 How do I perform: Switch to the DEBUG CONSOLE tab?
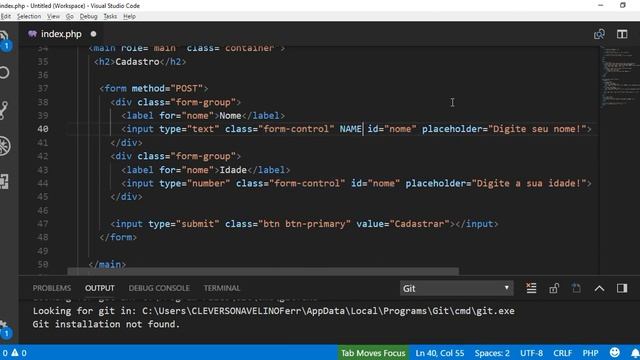point(159,288)
